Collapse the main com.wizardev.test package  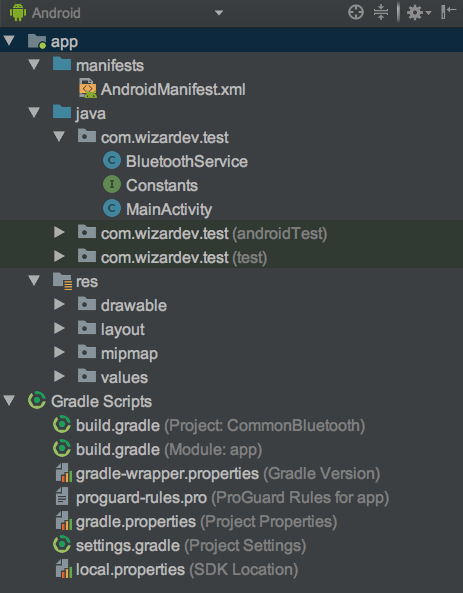pyautogui.click(x=59, y=136)
